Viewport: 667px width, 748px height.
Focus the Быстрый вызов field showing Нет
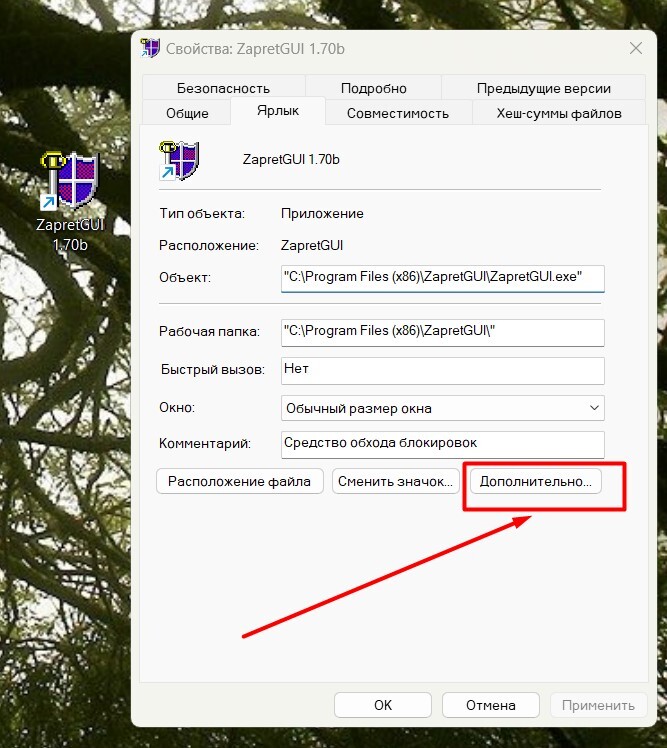click(x=443, y=371)
